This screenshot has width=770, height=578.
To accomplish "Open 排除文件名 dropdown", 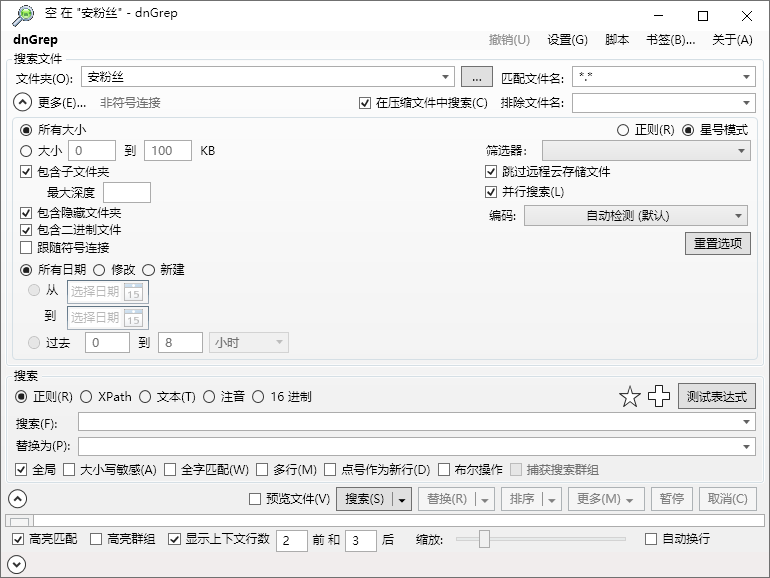I will pyautogui.click(x=746, y=103).
